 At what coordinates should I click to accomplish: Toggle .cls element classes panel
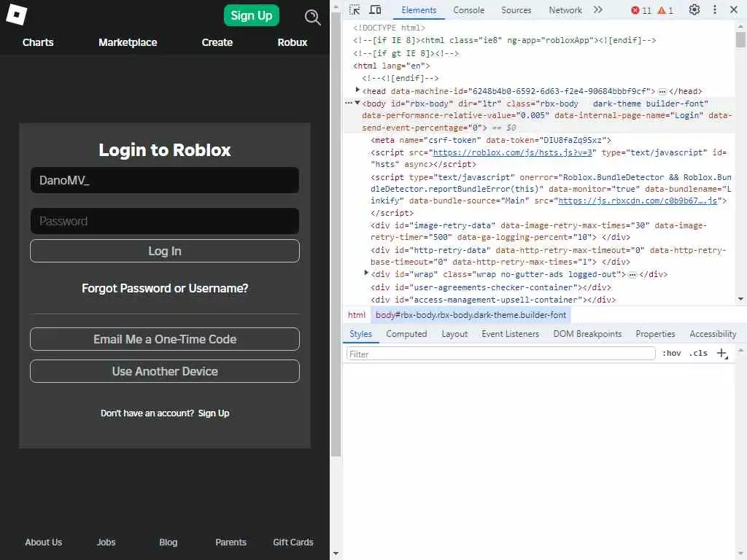[698, 354]
